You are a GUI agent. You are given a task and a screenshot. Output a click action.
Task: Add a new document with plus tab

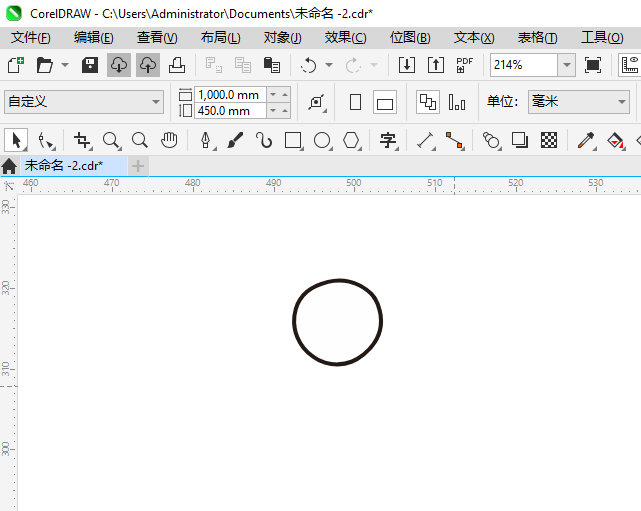click(x=138, y=166)
